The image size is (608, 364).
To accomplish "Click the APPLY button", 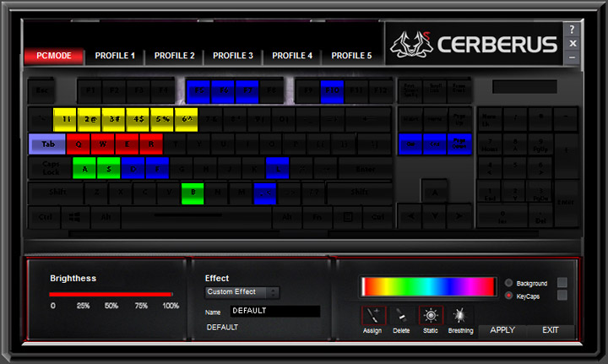I will [x=502, y=330].
